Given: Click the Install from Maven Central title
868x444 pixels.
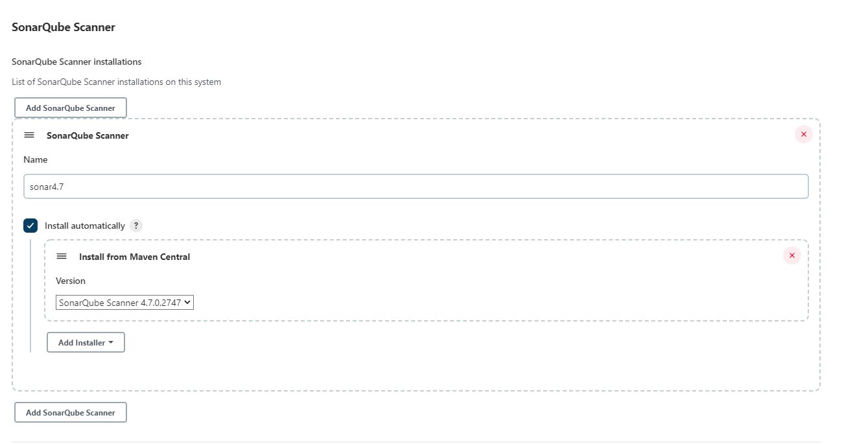Looking at the screenshot, I should pyautogui.click(x=134, y=257).
